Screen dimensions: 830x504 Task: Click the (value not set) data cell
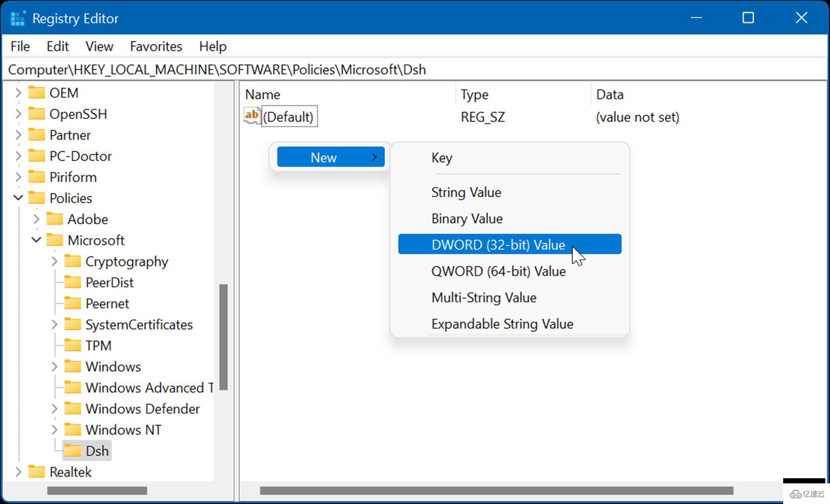point(637,117)
